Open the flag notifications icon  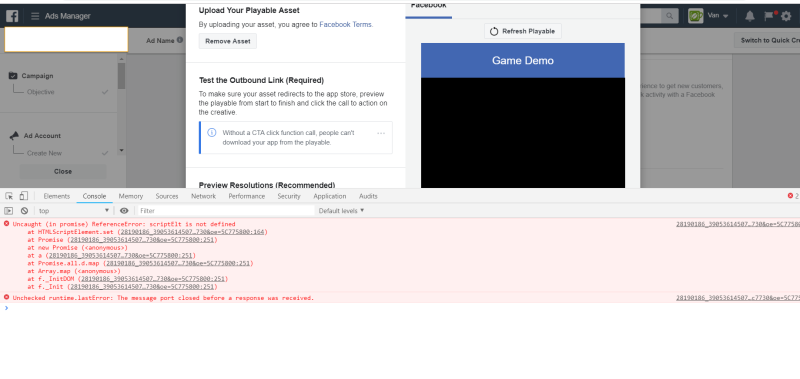tap(769, 16)
